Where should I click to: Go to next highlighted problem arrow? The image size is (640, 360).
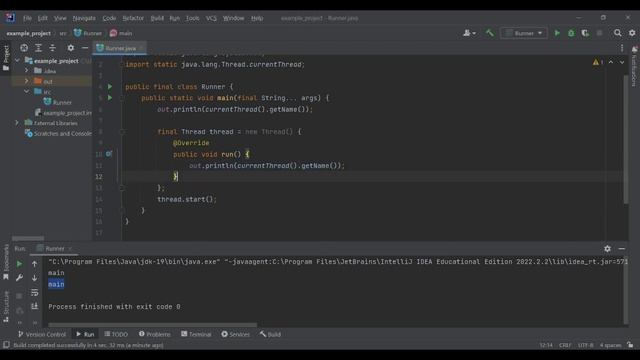(x=622, y=62)
